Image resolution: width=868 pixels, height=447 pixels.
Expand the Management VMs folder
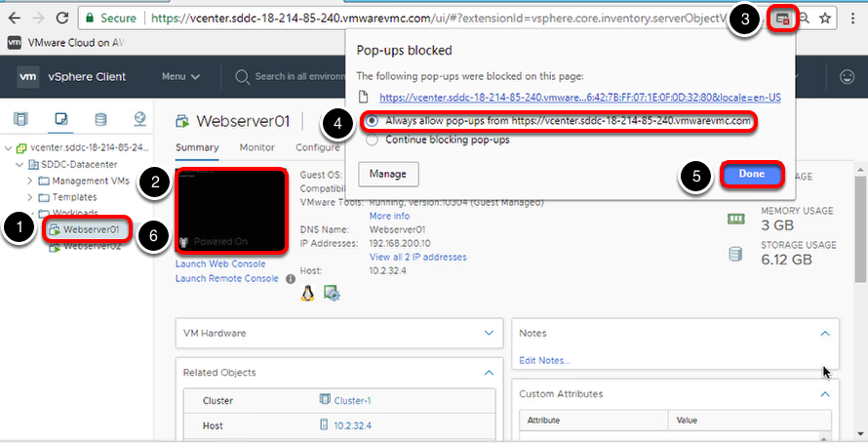tap(30, 181)
